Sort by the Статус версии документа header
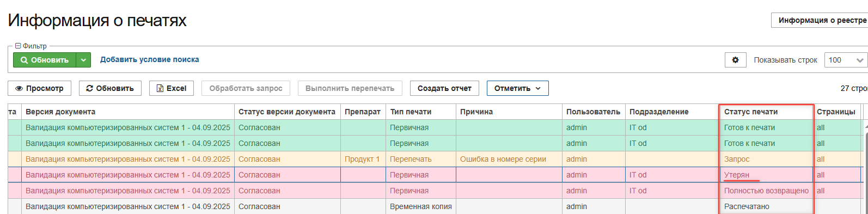868x214 pixels. [x=288, y=112]
